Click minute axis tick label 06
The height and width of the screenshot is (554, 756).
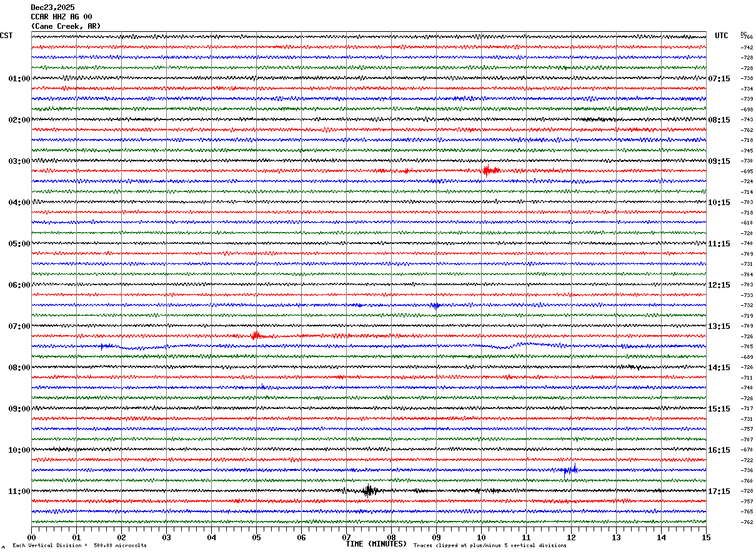301,537
